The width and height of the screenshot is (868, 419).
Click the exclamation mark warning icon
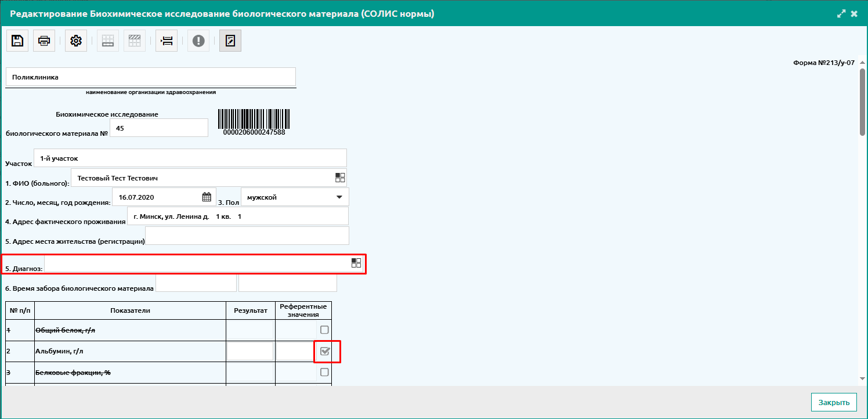(198, 41)
